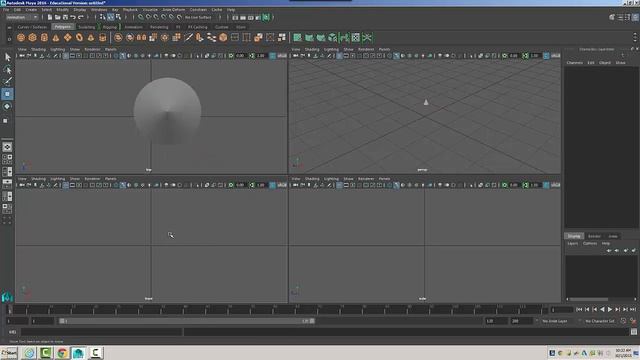Toggle select by hierarchy mode

pyautogui.click(x=103, y=17)
